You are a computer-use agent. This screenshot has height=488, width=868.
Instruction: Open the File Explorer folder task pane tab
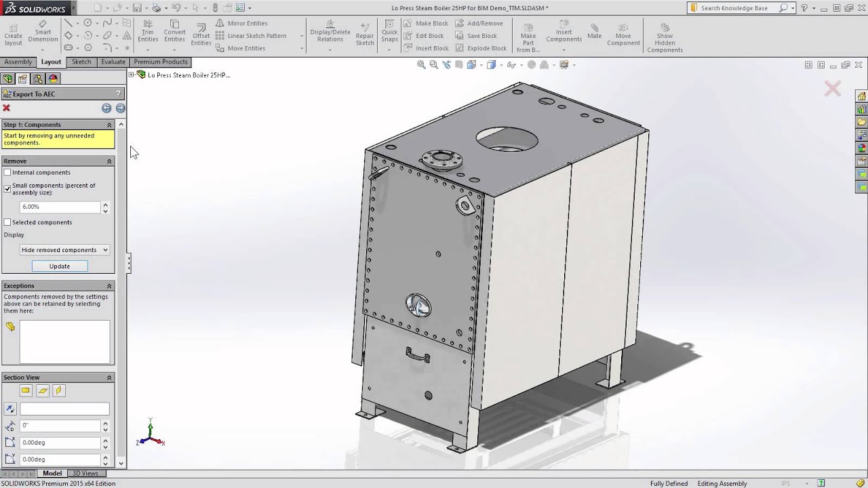[x=862, y=122]
